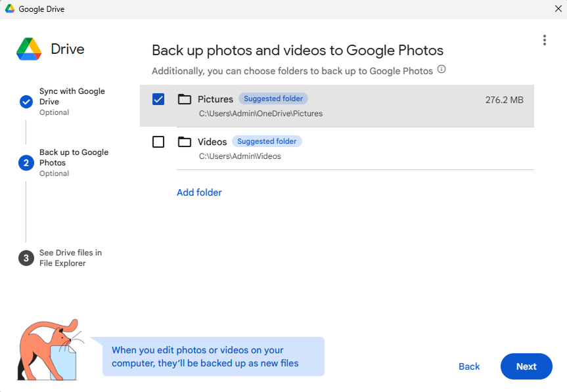The image size is (567, 392).
Task: Close the Google Drive window
Action: point(558,9)
